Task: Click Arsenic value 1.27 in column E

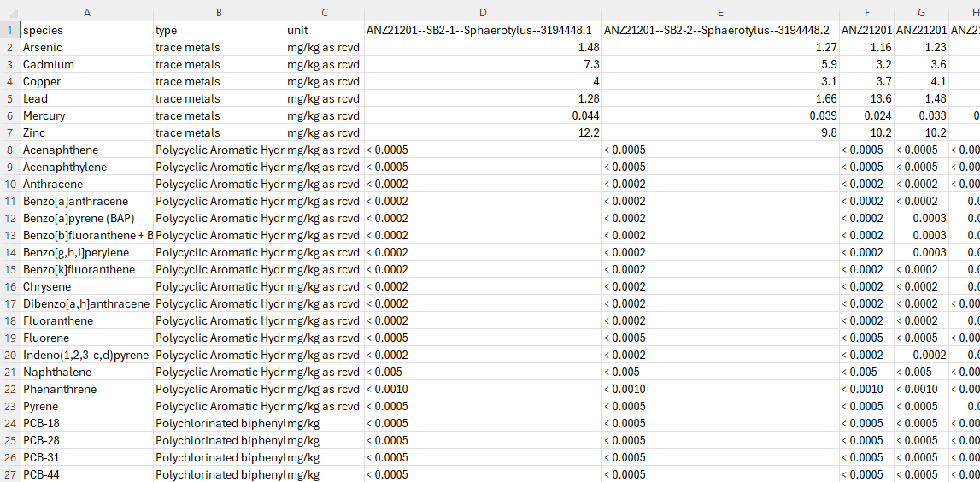Action: click(720, 47)
